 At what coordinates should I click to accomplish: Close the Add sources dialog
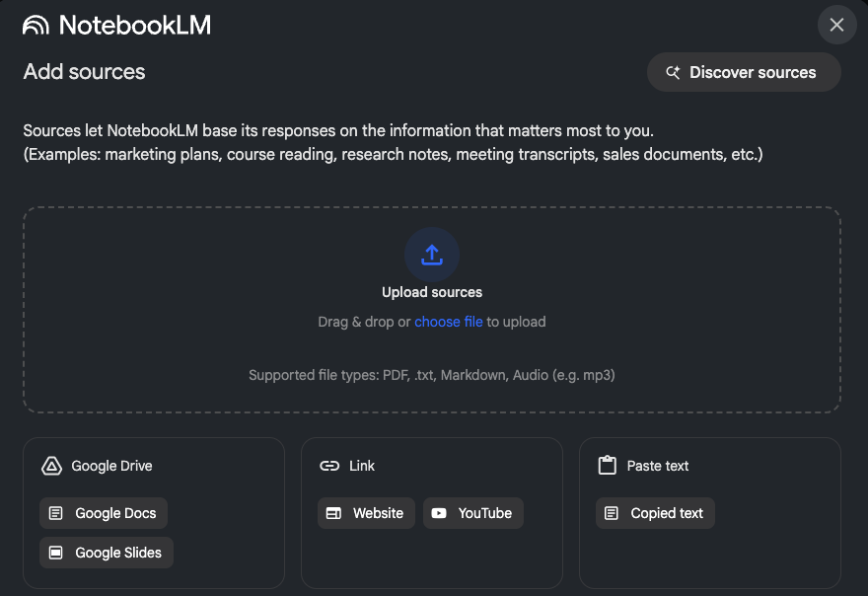(837, 25)
